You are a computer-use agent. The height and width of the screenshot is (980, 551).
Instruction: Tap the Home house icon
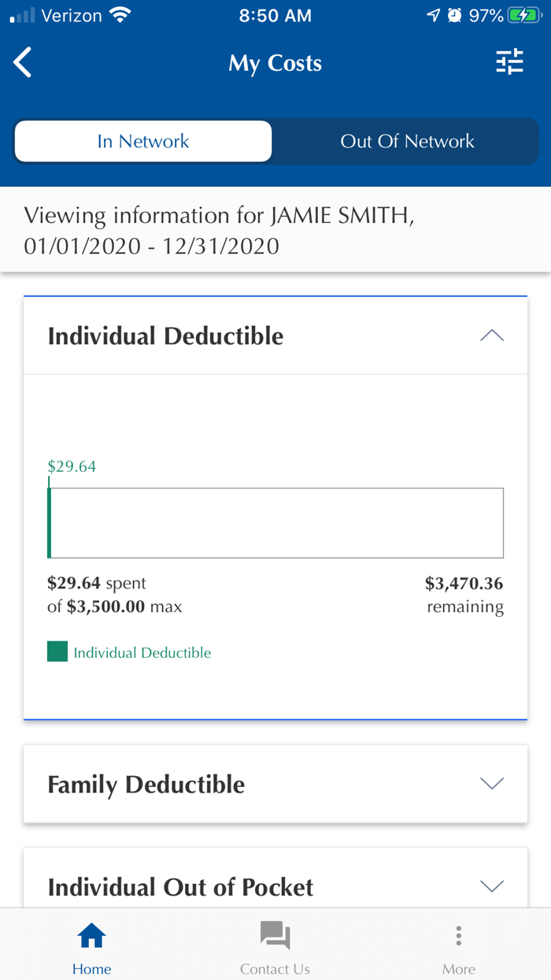click(91, 936)
